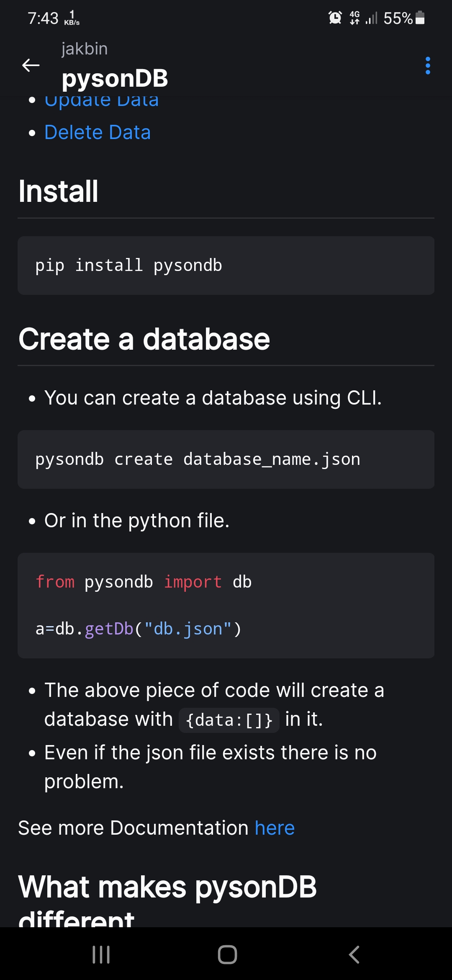Tap the signal strength bars

[371, 18]
